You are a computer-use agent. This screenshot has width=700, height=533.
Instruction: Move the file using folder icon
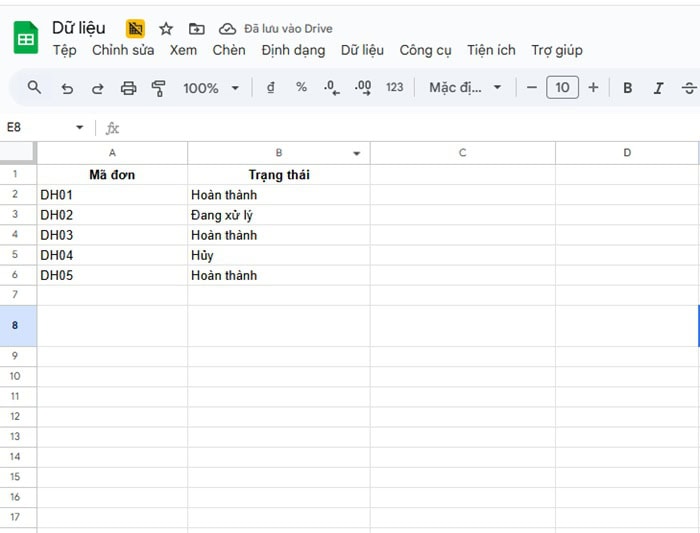196,29
